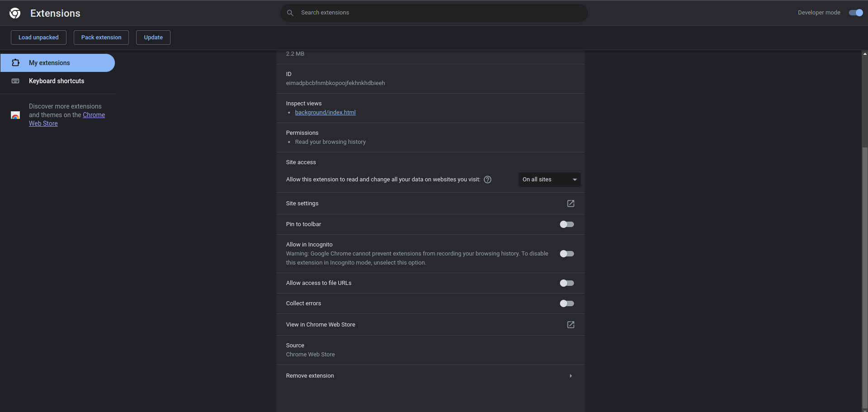Open the On all sites dropdown
Viewport: 868px width, 412px height.
(x=549, y=180)
